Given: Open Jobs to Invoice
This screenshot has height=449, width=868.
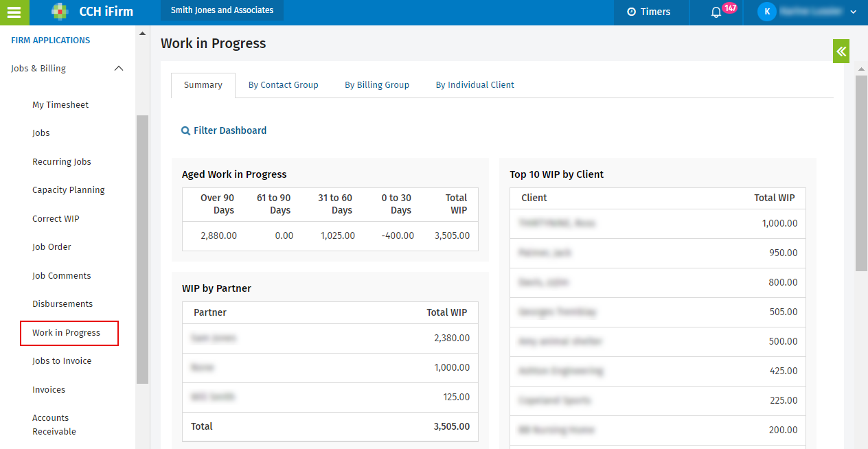Looking at the screenshot, I should click(x=62, y=361).
